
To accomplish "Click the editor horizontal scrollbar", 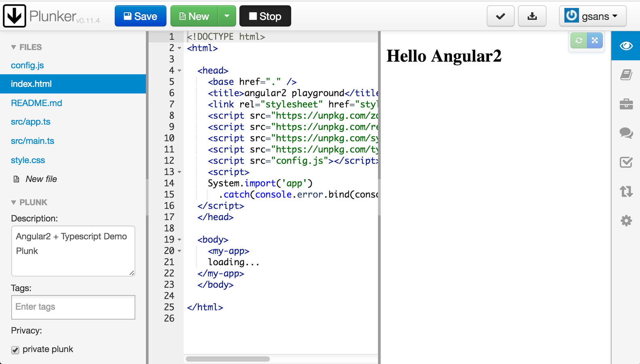I will click(x=228, y=359).
